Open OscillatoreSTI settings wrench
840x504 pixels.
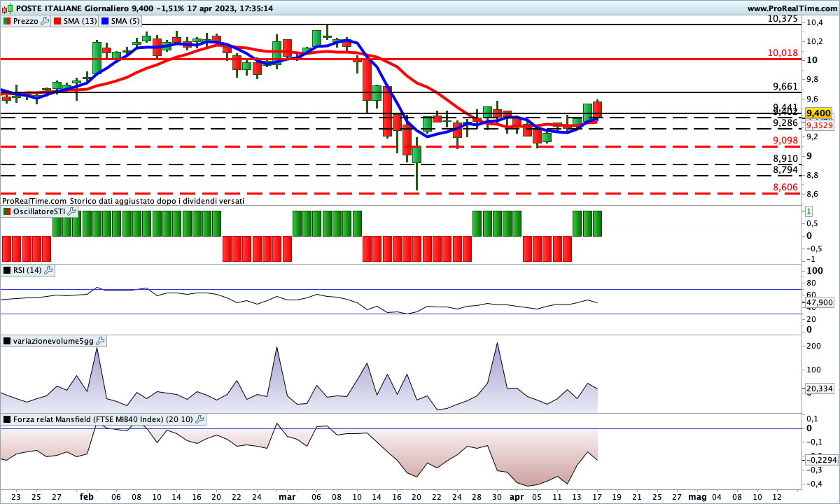coord(73,211)
